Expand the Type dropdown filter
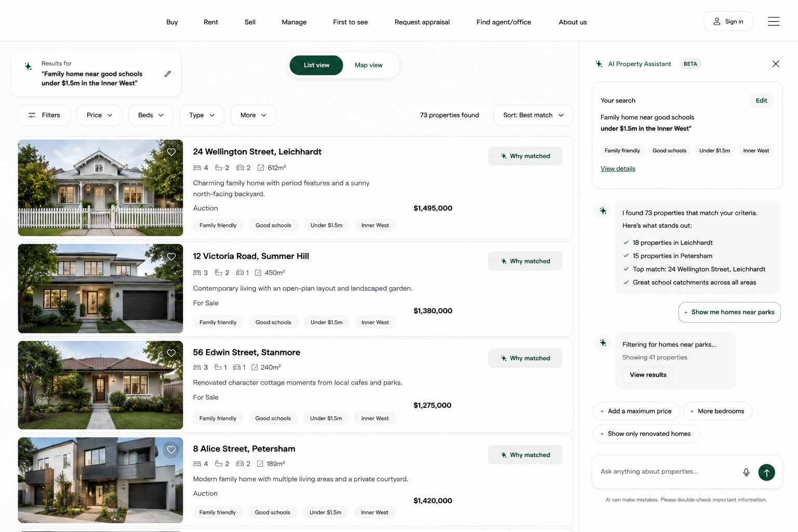The image size is (798, 532). pos(202,115)
